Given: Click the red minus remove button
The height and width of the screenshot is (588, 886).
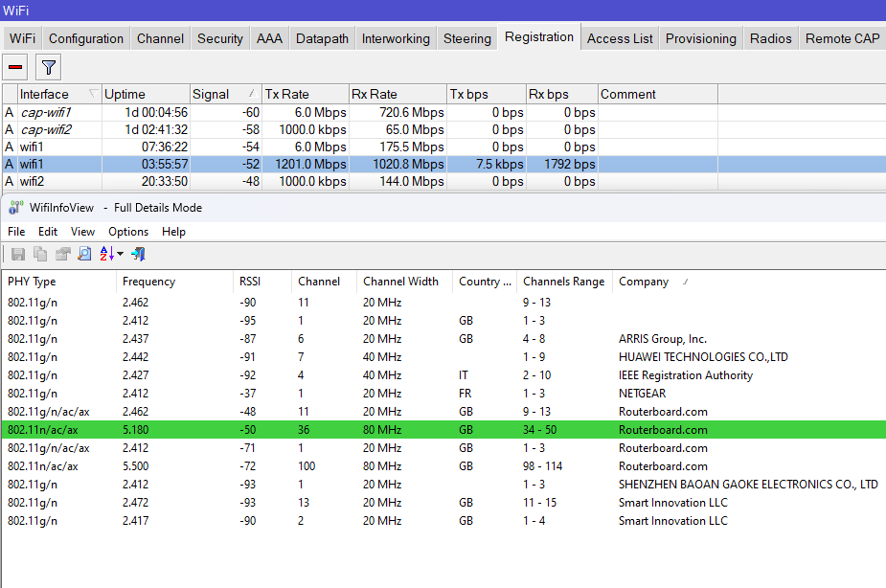Looking at the screenshot, I should coord(15,67).
